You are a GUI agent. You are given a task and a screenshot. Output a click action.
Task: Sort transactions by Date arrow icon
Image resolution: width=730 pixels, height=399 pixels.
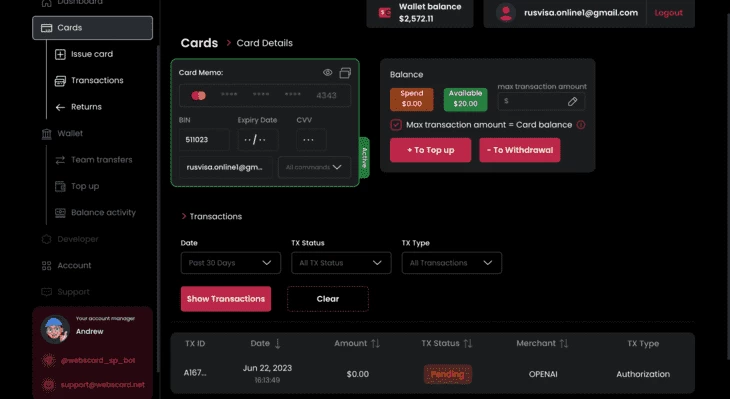click(278, 344)
